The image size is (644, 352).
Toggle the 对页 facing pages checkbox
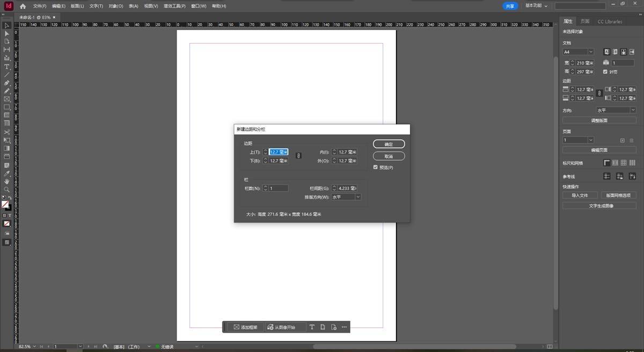tap(605, 71)
